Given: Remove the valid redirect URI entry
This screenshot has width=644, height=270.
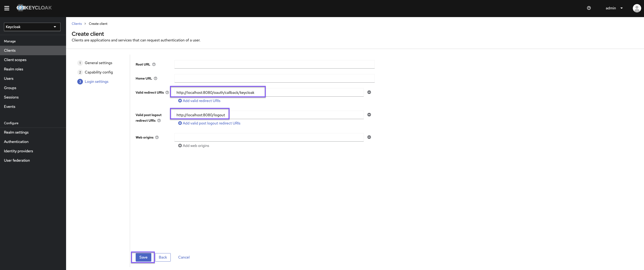Looking at the screenshot, I should 369,92.
